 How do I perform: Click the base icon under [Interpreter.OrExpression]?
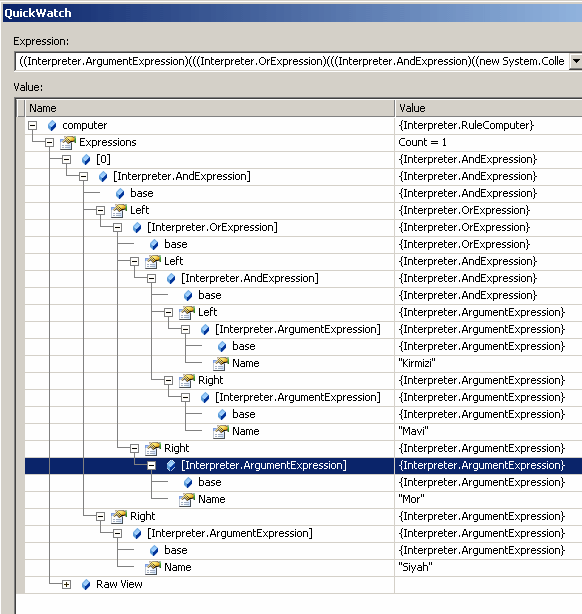coord(154,245)
